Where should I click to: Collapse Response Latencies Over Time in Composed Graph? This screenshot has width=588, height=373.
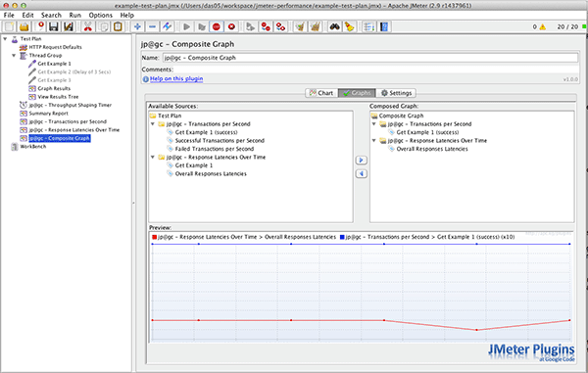coord(374,140)
